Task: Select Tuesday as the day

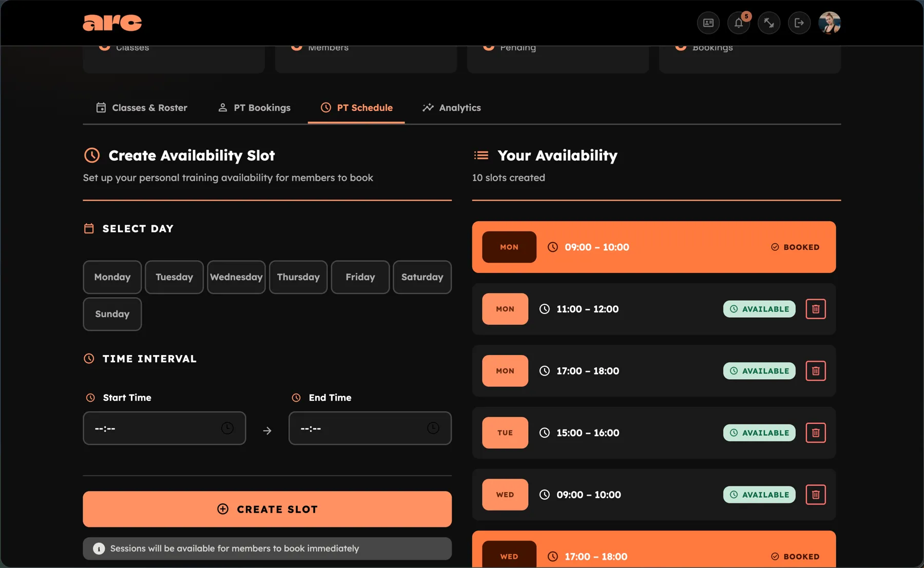Action: point(175,277)
